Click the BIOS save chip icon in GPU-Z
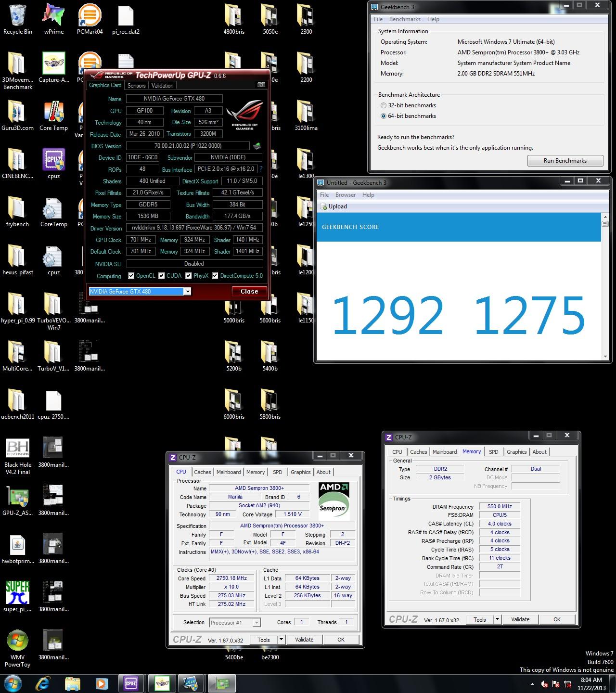This screenshot has width=616, height=693. click(257, 146)
